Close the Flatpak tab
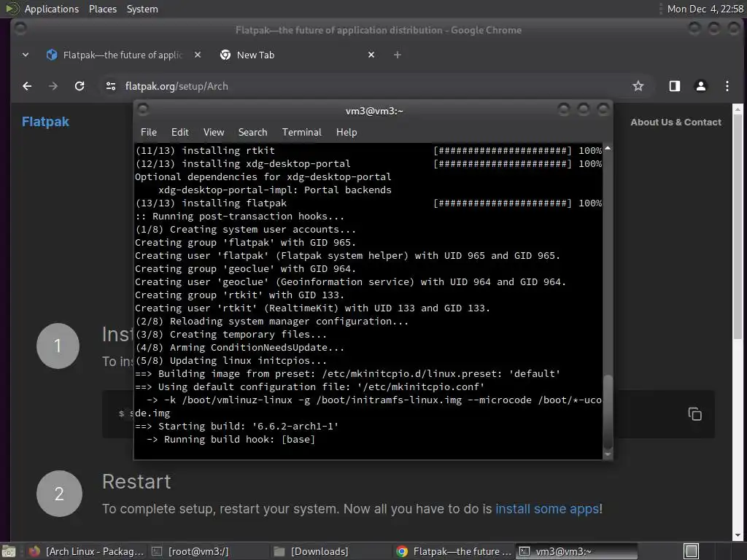The height and width of the screenshot is (560, 747). 198,55
